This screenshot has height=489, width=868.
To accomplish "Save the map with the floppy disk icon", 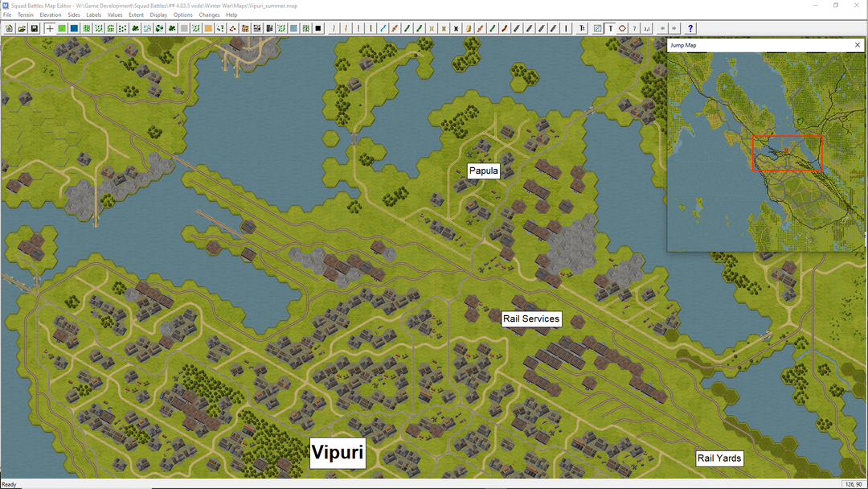I will pos(35,28).
